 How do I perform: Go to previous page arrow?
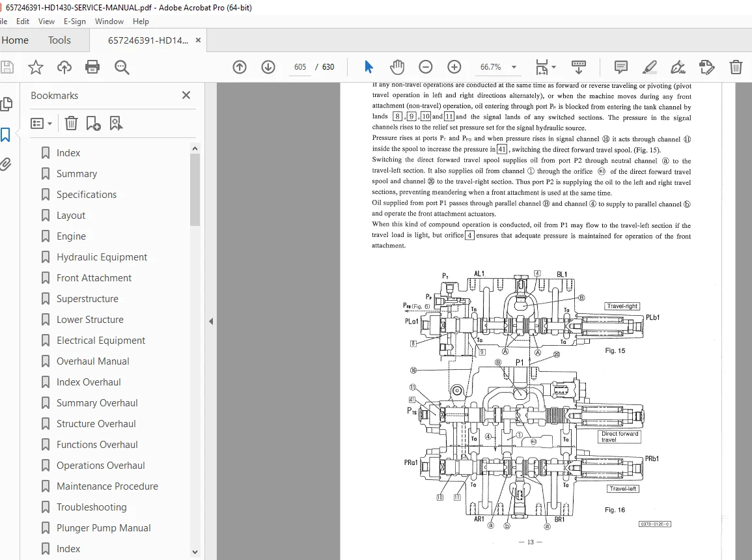(x=240, y=67)
